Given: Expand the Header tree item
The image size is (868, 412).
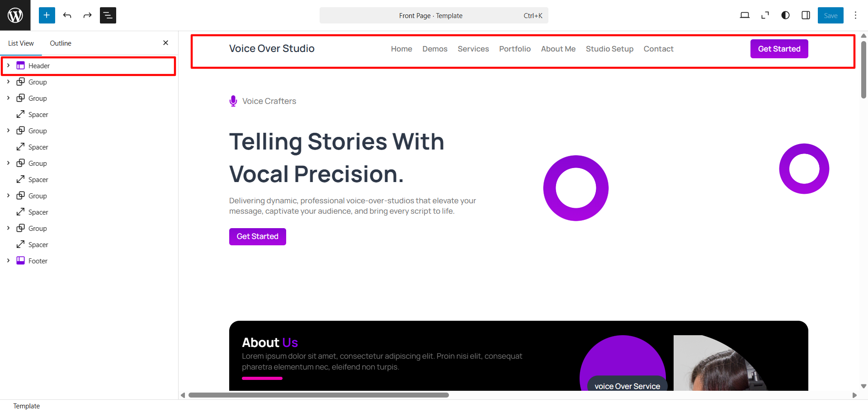Looking at the screenshot, I should [x=8, y=66].
